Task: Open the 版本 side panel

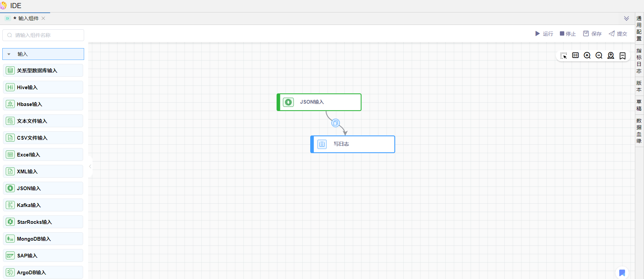Action: click(639, 86)
